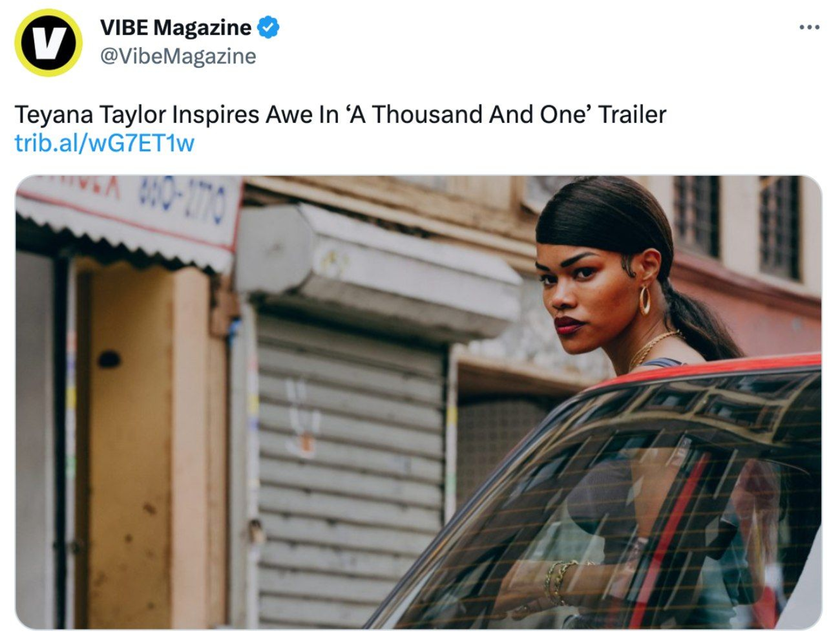Open the three-dot more options menu
The height and width of the screenshot is (640, 840).
tap(810, 27)
